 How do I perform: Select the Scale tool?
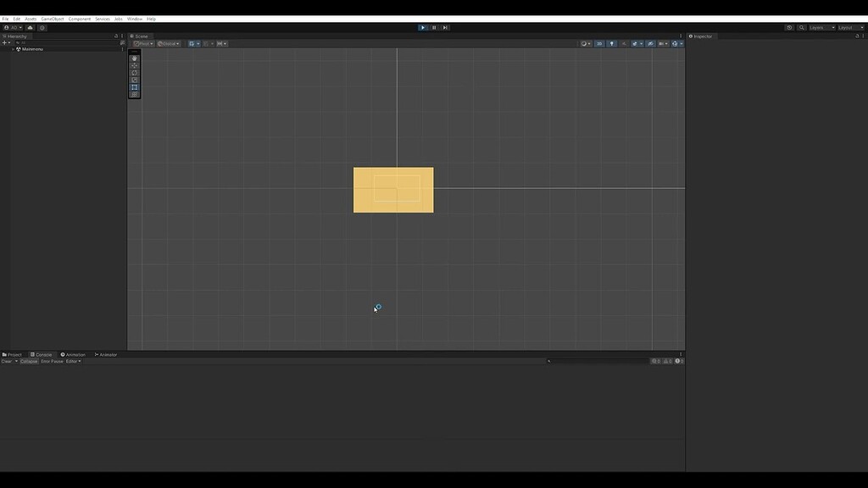coord(134,80)
